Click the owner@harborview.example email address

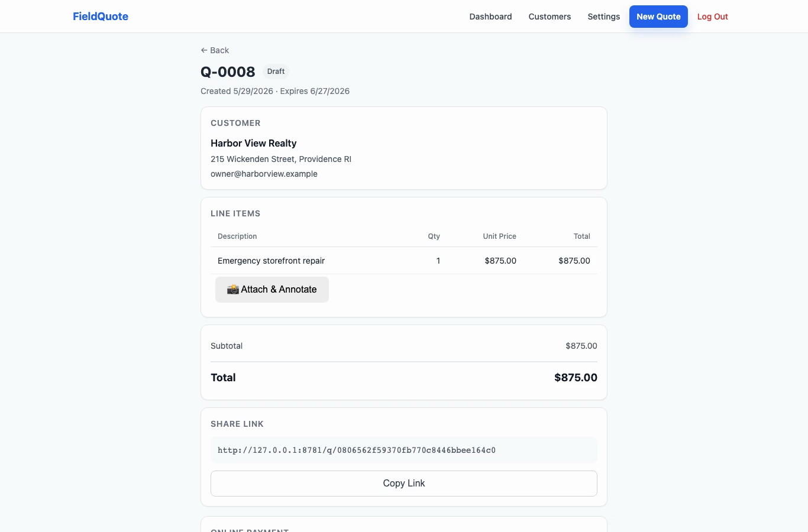click(x=264, y=174)
